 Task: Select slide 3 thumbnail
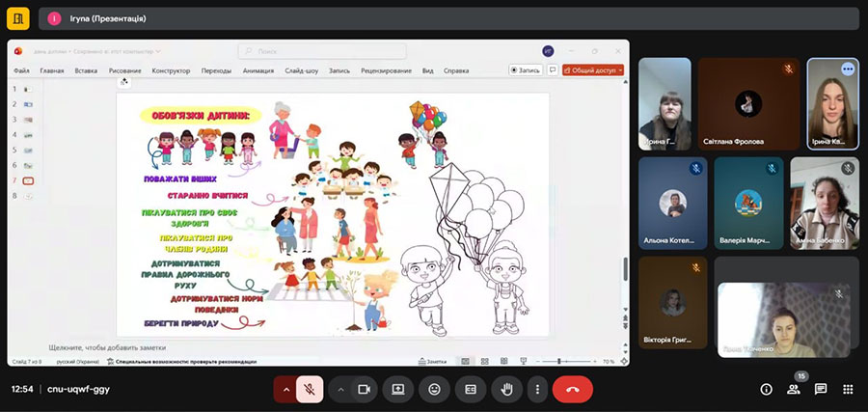pos(28,120)
